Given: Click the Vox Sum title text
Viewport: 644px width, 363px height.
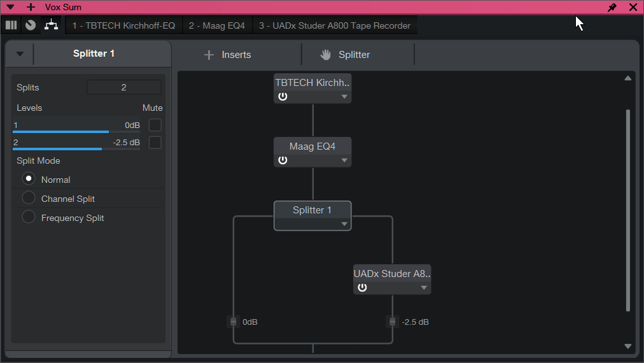Looking at the screenshot, I should (x=63, y=7).
